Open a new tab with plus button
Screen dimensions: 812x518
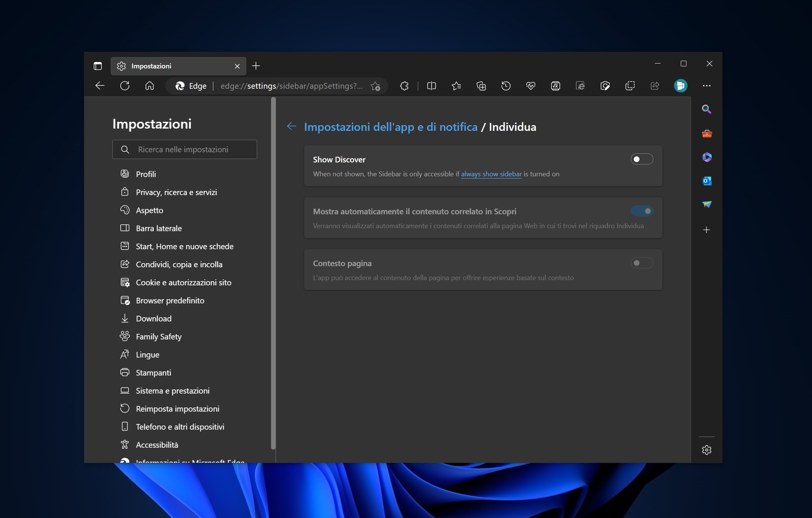pyautogui.click(x=256, y=66)
